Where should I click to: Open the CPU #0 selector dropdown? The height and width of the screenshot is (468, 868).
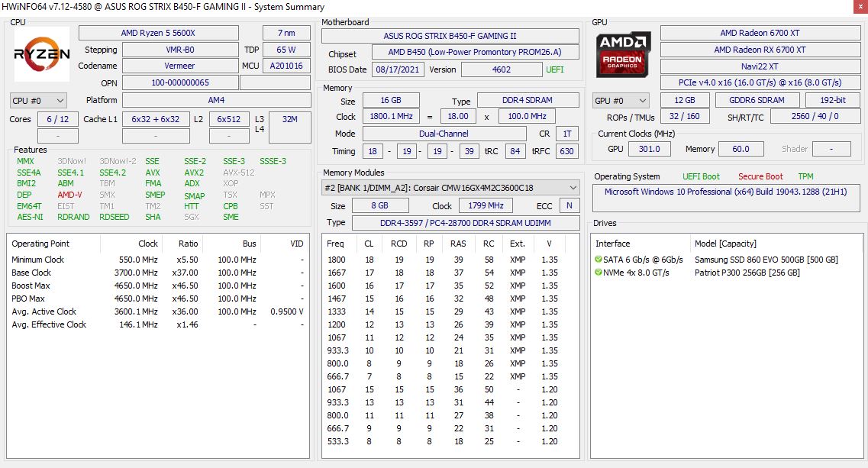pos(39,101)
